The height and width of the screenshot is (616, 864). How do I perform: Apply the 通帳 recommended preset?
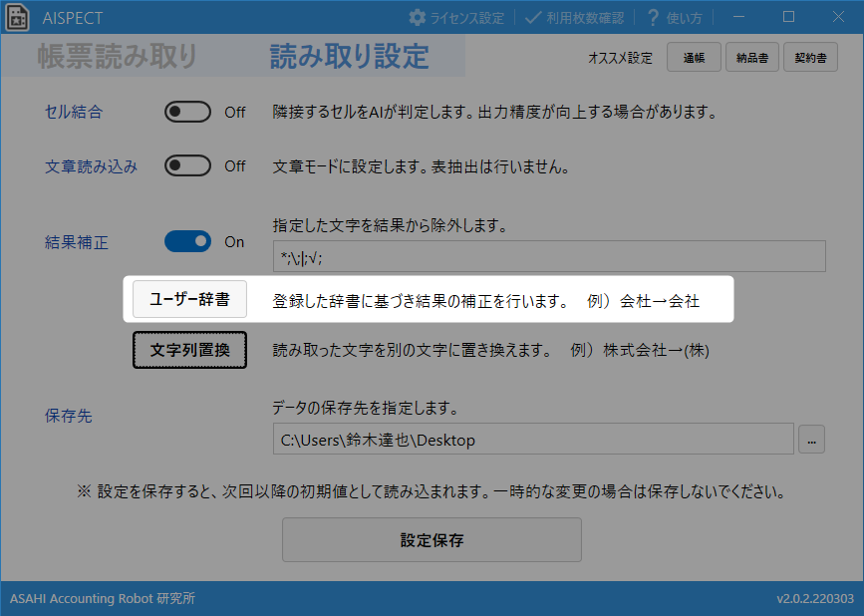[x=694, y=58]
